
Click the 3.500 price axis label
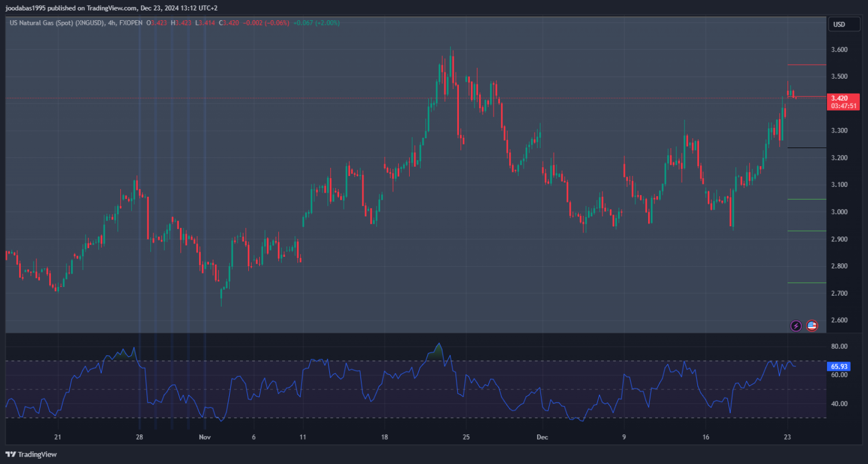click(839, 77)
